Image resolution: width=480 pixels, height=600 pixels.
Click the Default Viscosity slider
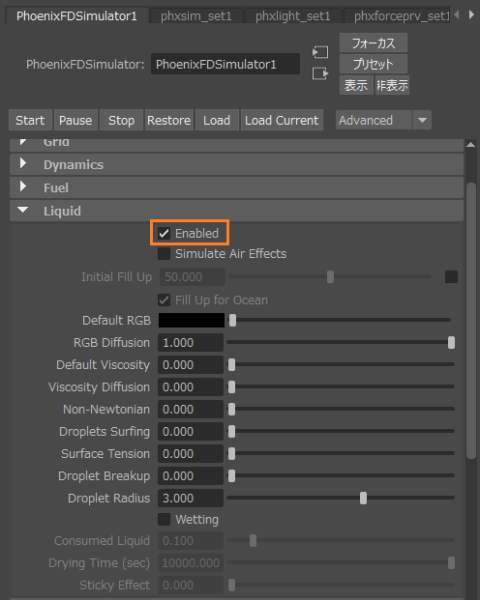(341, 364)
